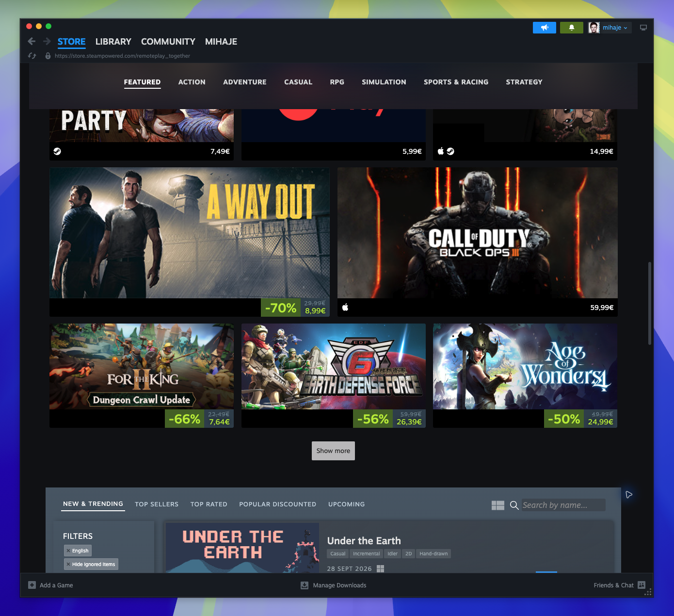The width and height of the screenshot is (674, 616).
Task: Open the Age of Wonders 4 card
Action: (525, 375)
